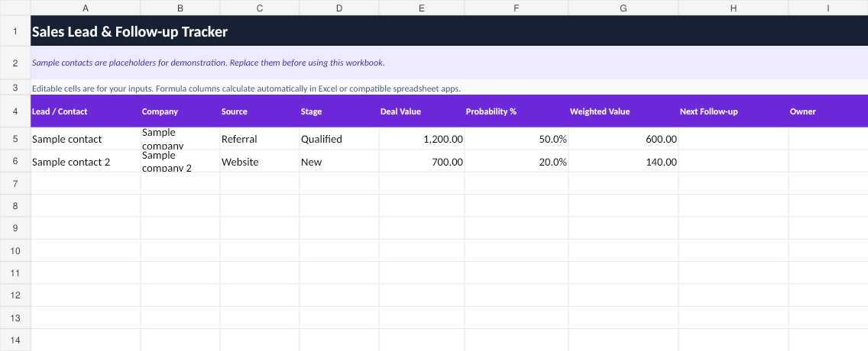Click the Deal Value header cell

coord(422,111)
